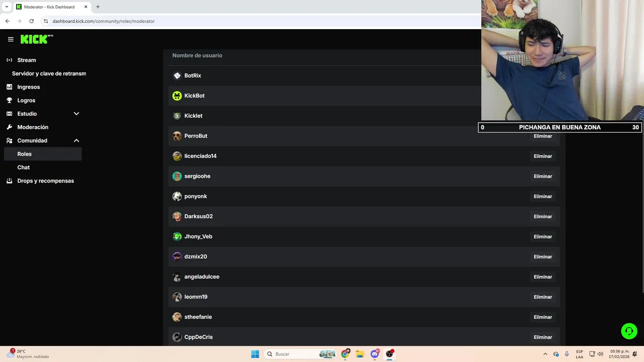Collapse the Comunidad section chevron
Viewport: 644px width, 362px height.
[x=76, y=141]
